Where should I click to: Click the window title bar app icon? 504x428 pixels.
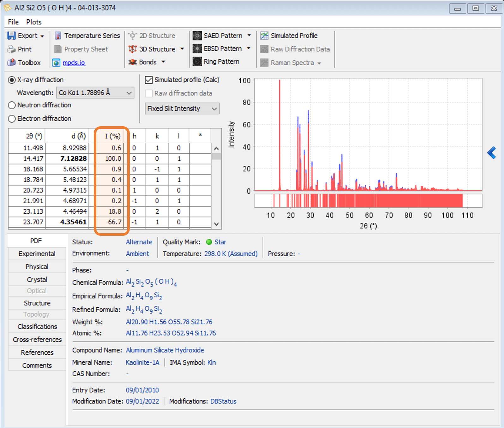point(8,8)
